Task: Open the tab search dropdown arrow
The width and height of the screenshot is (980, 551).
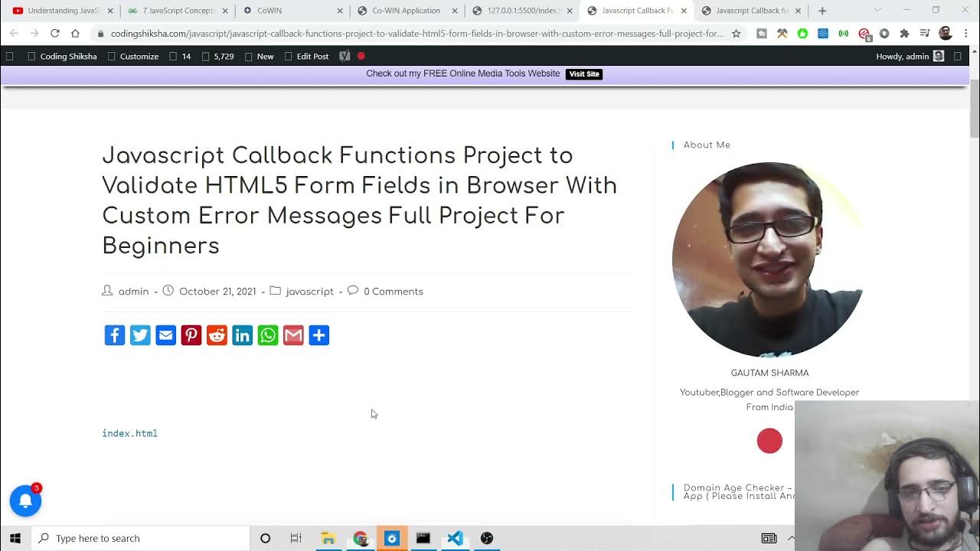Action: (x=877, y=11)
